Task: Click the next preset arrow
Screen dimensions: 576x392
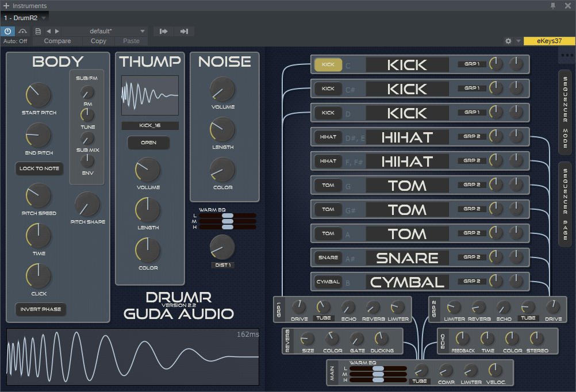Action: [57, 31]
